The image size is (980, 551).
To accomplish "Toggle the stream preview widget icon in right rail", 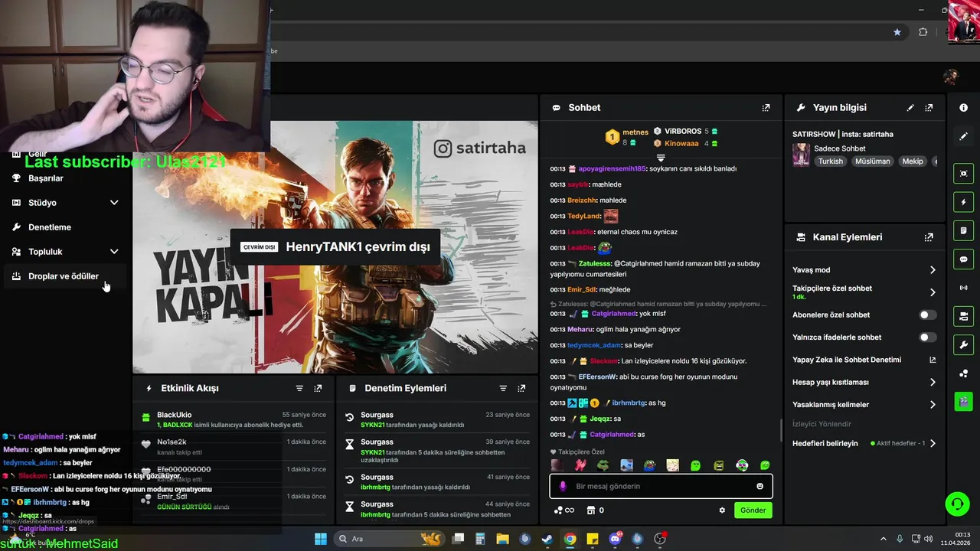I will coord(963,173).
